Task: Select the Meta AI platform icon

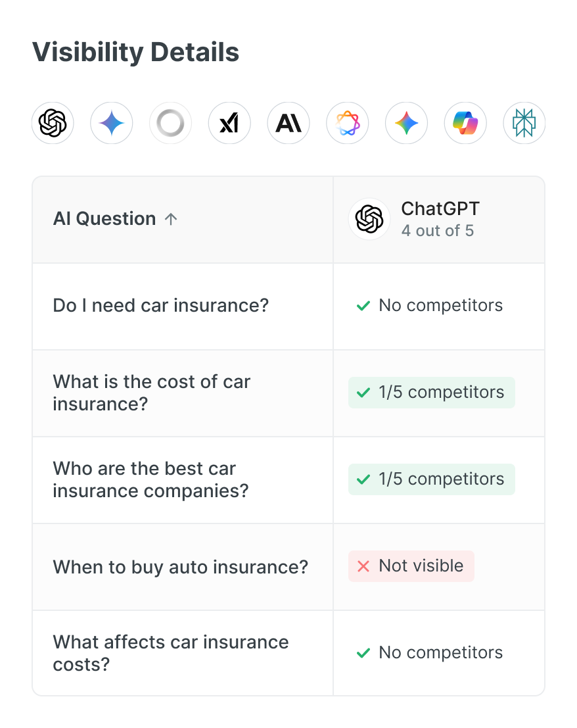Action: [x=348, y=123]
